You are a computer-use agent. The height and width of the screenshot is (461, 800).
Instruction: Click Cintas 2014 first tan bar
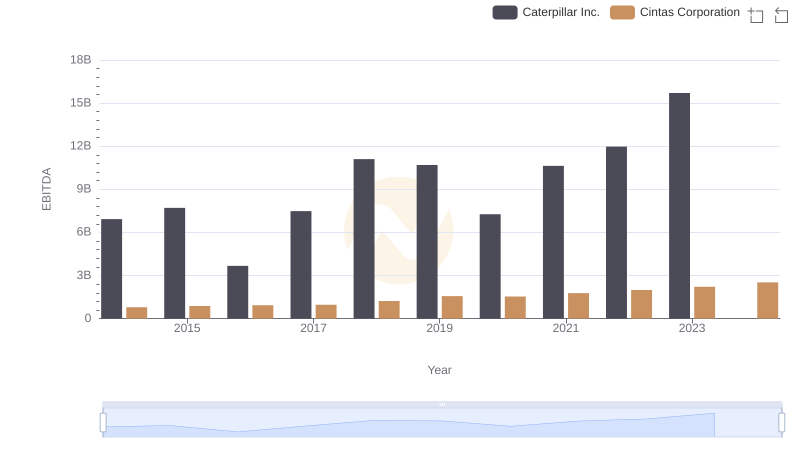pos(137,313)
